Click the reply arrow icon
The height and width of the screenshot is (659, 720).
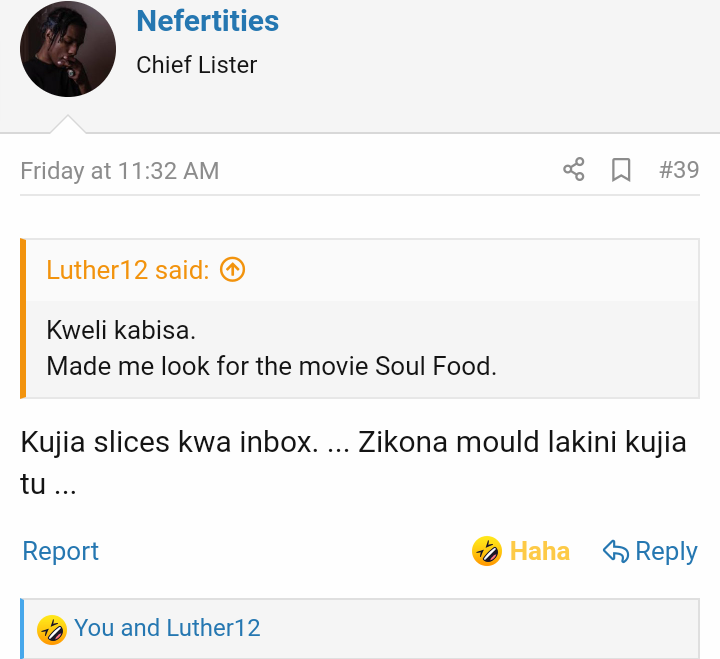(x=616, y=551)
